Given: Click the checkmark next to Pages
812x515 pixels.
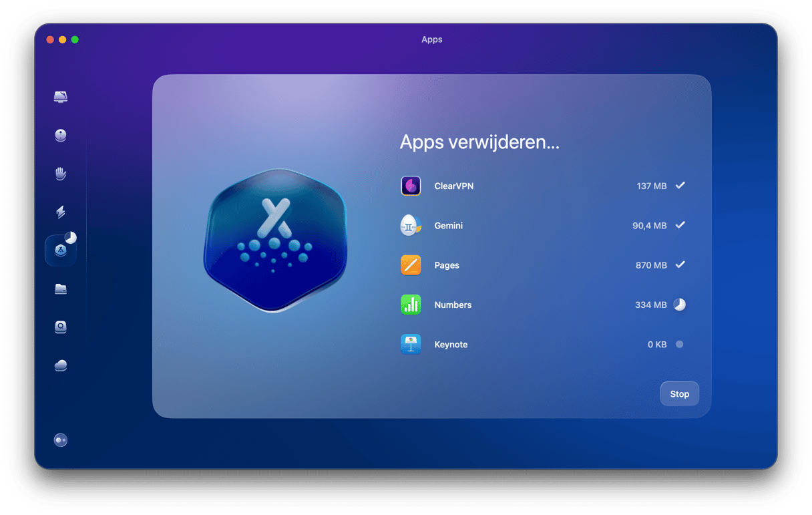Looking at the screenshot, I should (x=680, y=265).
